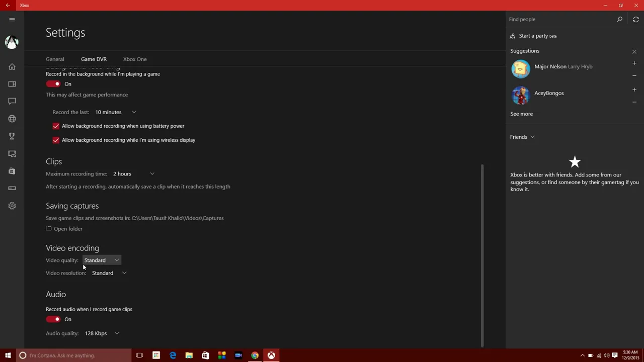The width and height of the screenshot is (644, 362).
Task: Open My Games in the sidebar
Action: 12,84
